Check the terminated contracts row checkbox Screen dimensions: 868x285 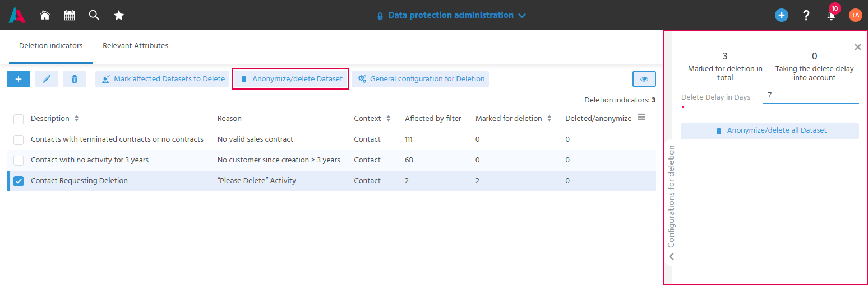[19, 139]
